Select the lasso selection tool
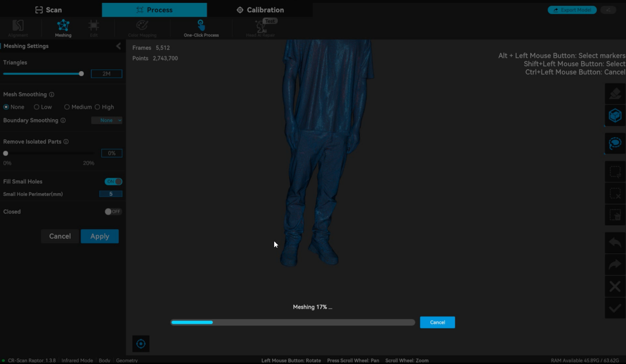The height and width of the screenshot is (364, 626). click(x=615, y=144)
